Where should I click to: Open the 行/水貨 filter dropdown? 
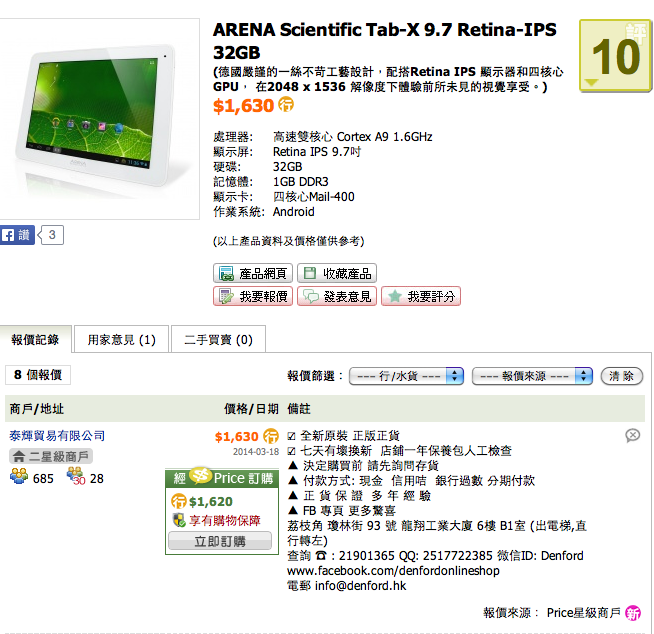[406, 376]
